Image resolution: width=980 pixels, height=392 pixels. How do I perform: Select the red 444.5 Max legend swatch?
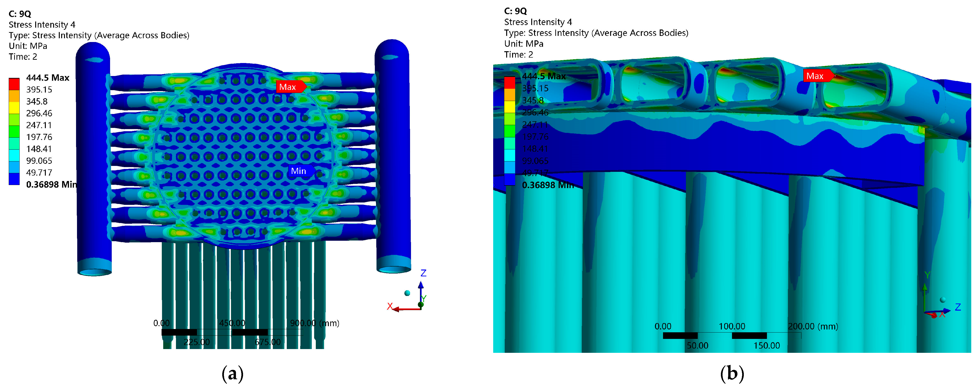(x=14, y=84)
